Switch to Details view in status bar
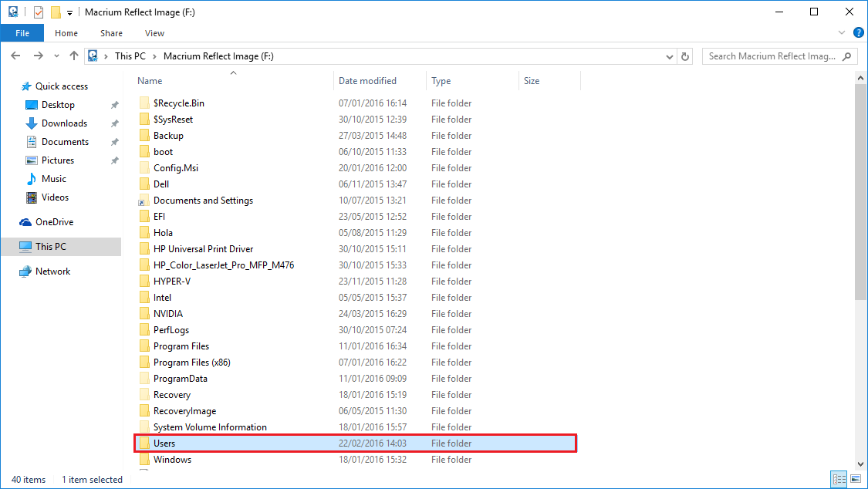 pos(839,479)
